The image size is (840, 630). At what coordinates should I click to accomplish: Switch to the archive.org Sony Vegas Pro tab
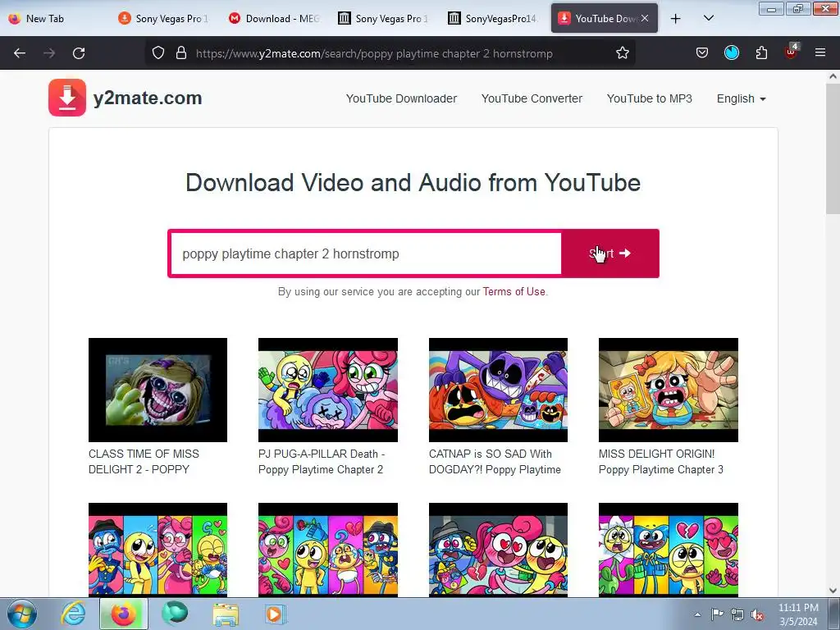(x=385, y=18)
